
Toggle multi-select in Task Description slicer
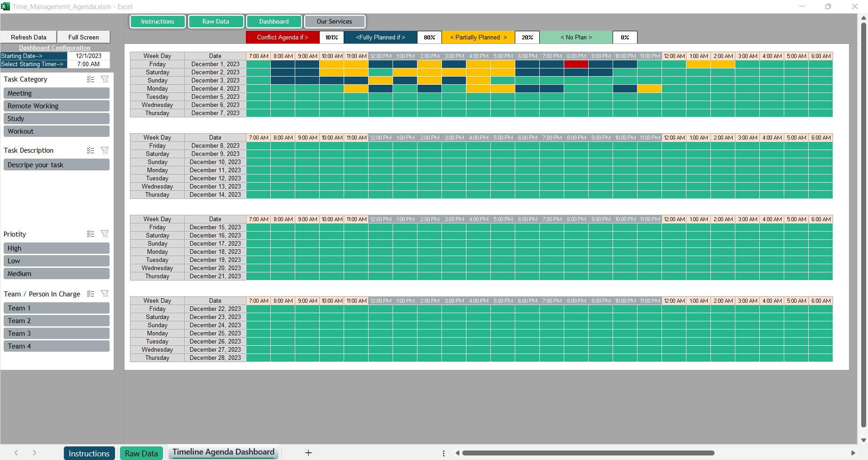pyautogui.click(x=91, y=150)
